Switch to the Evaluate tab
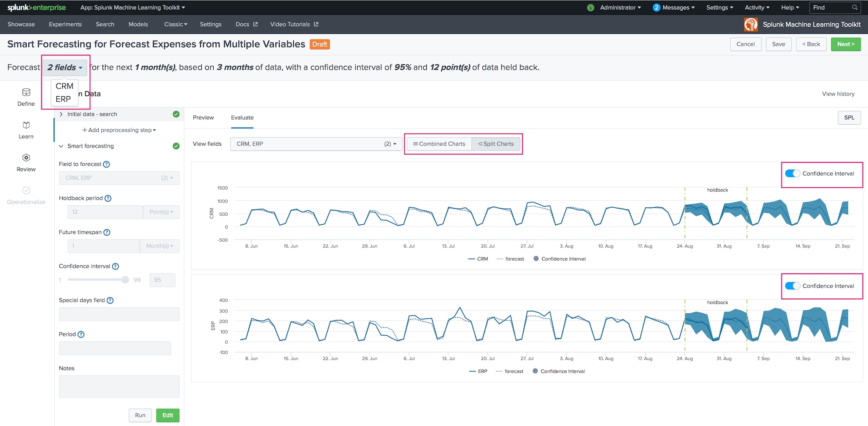This screenshot has height=426, width=868. [x=242, y=118]
